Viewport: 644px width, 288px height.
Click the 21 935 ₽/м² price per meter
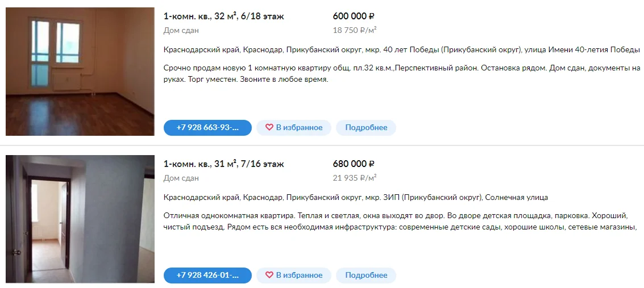pyautogui.click(x=355, y=178)
